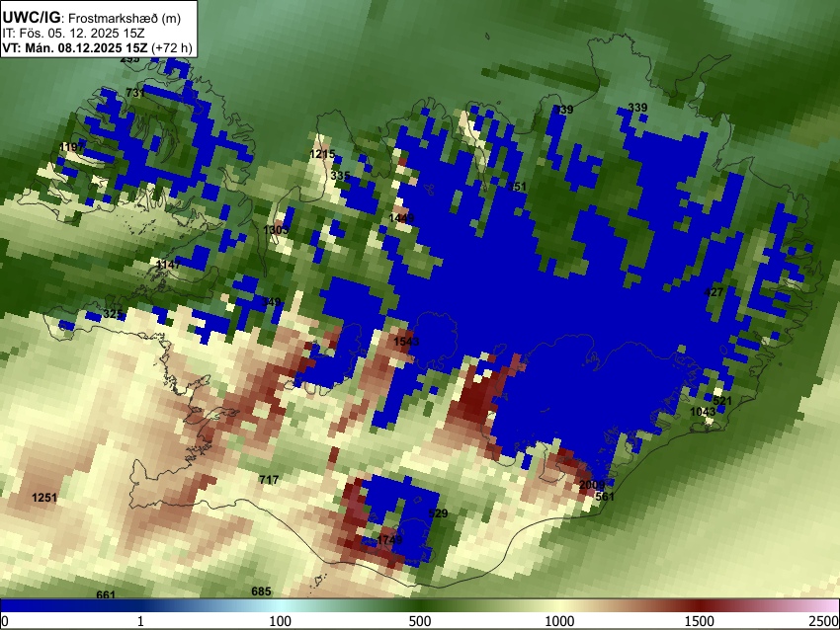Click the 100 tick label on the color scale
Viewport: 840px width, 630px height.
coord(280,621)
